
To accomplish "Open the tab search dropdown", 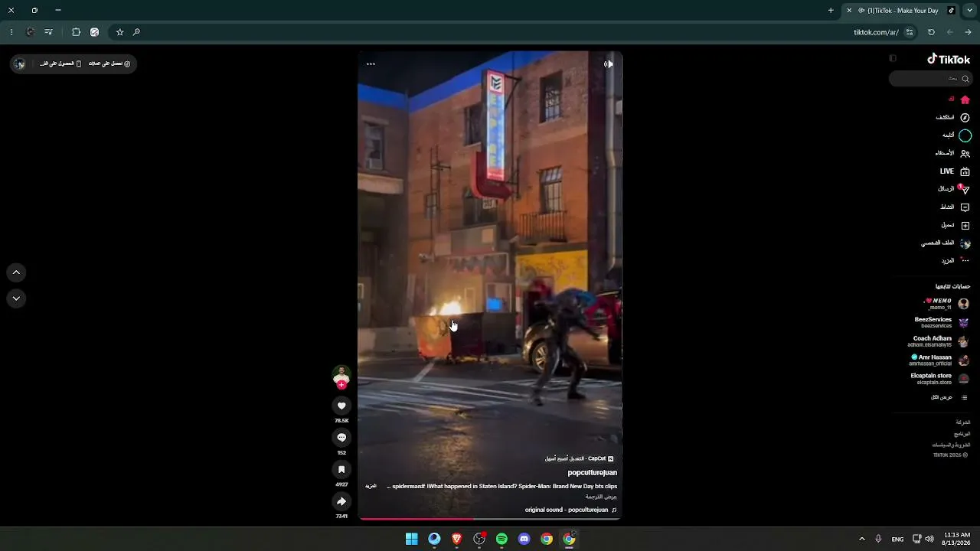I will (x=969, y=11).
